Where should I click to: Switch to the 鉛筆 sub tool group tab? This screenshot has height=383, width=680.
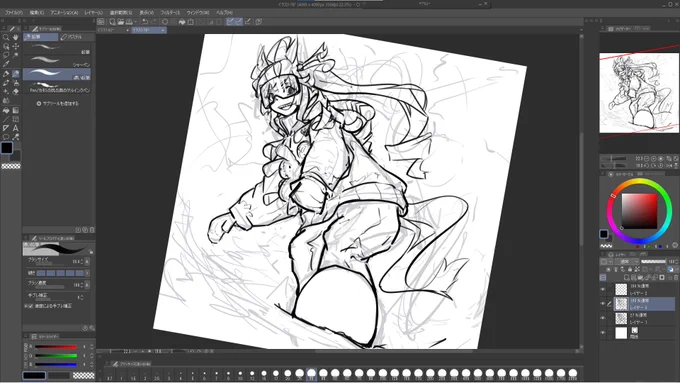click(x=41, y=37)
